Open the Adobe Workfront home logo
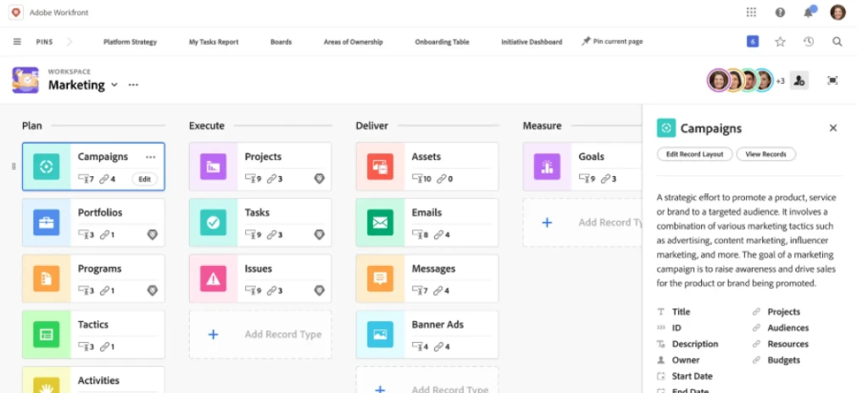Viewport: 868px width, 393px height. (15, 12)
